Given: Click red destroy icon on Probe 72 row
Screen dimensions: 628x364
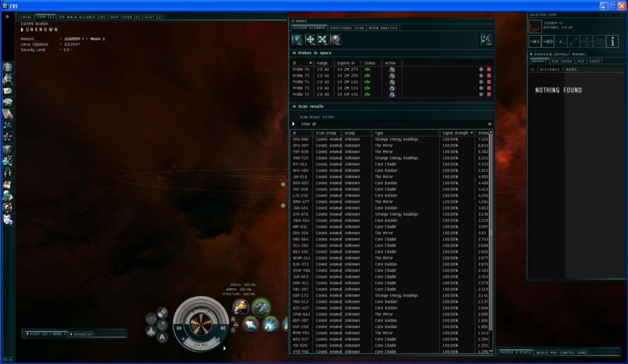Looking at the screenshot, I should click(x=489, y=95).
